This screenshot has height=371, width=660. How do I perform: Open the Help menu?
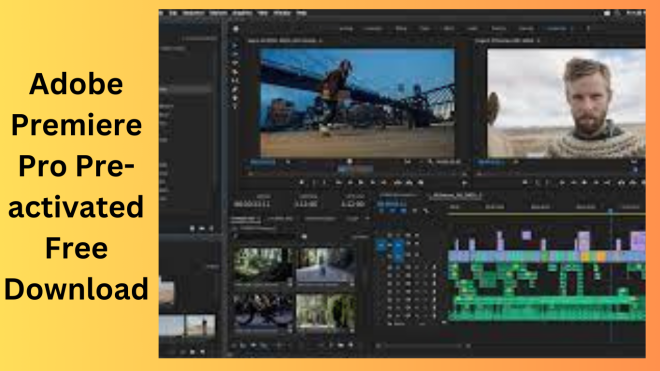(x=301, y=13)
